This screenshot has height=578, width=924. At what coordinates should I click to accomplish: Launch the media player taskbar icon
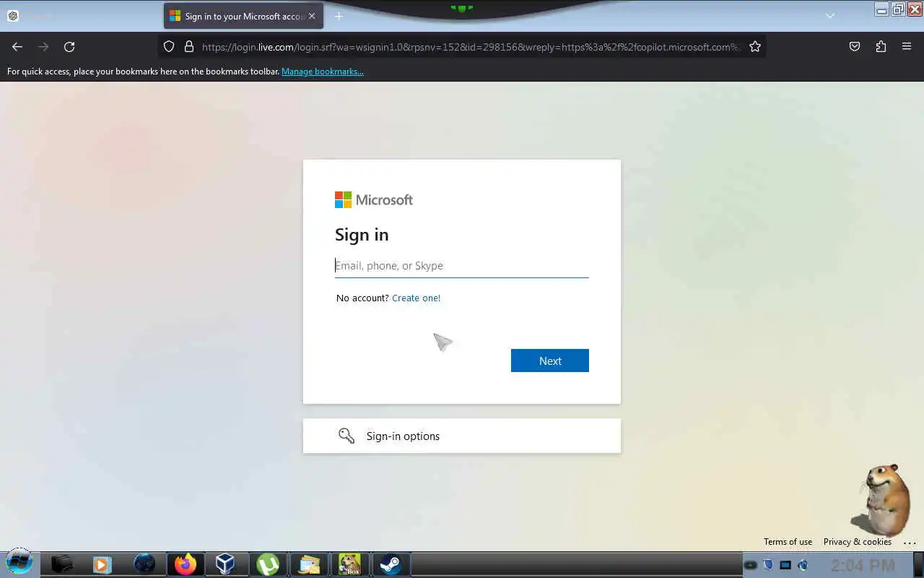tap(102, 564)
